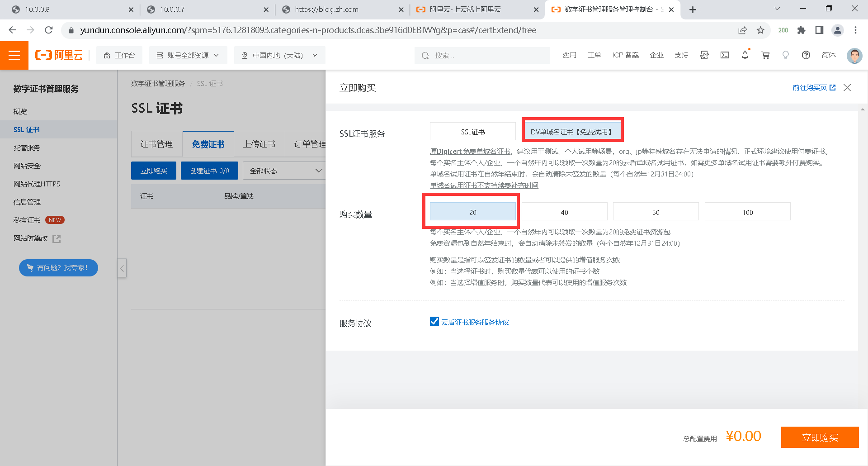Open the Chrome profile icon

[x=838, y=30]
